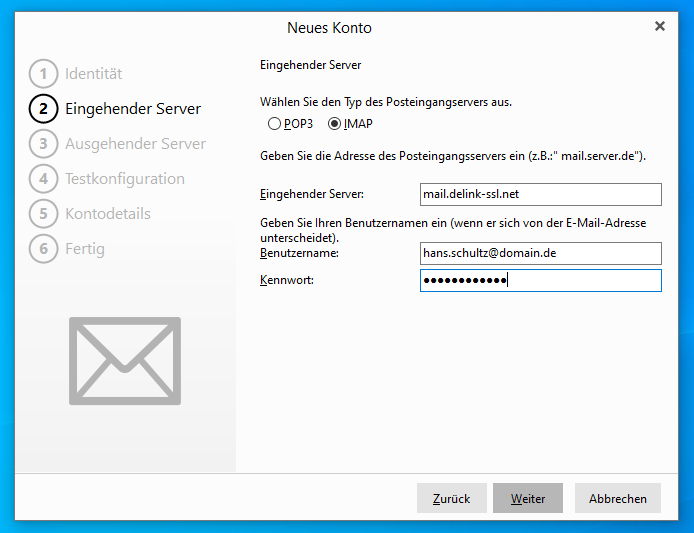Click the step 4 number circle
This screenshot has width=694, height=533.
43,179
